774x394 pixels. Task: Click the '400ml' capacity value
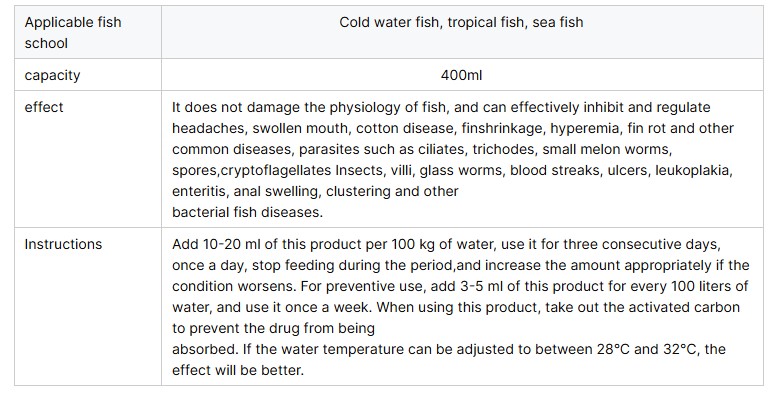[x=461, y=75]
